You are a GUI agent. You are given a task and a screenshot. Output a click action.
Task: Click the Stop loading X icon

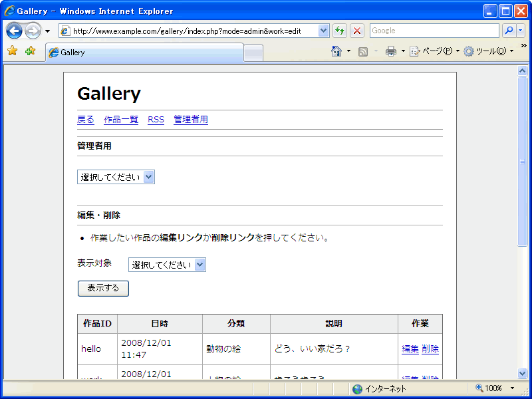(x=357, y=31)
